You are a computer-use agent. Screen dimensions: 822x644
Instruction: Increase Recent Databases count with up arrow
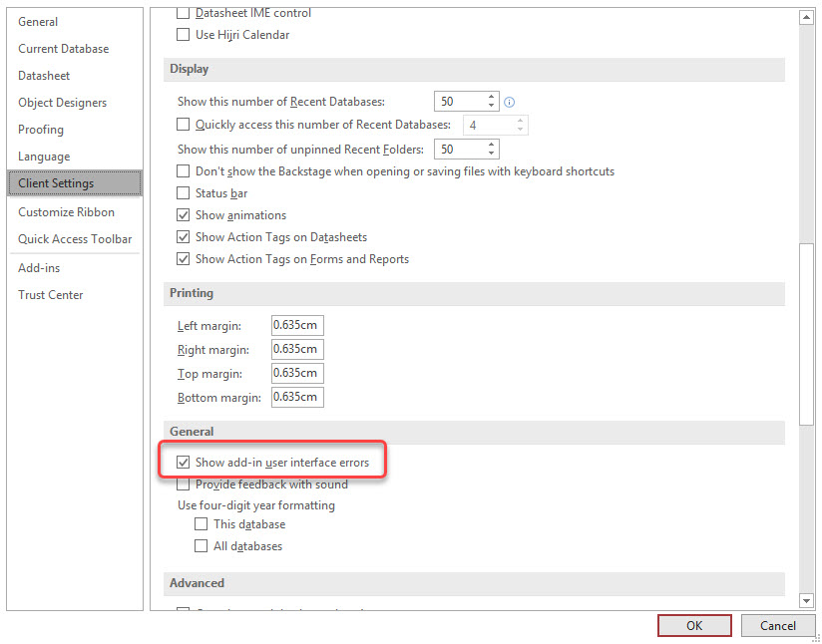coord(492,97)
